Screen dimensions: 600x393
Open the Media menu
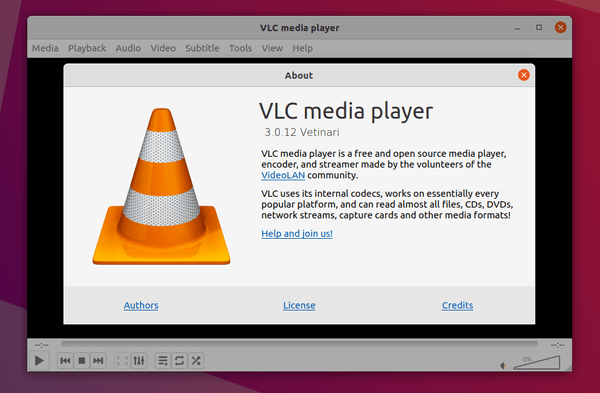[45, 48]
